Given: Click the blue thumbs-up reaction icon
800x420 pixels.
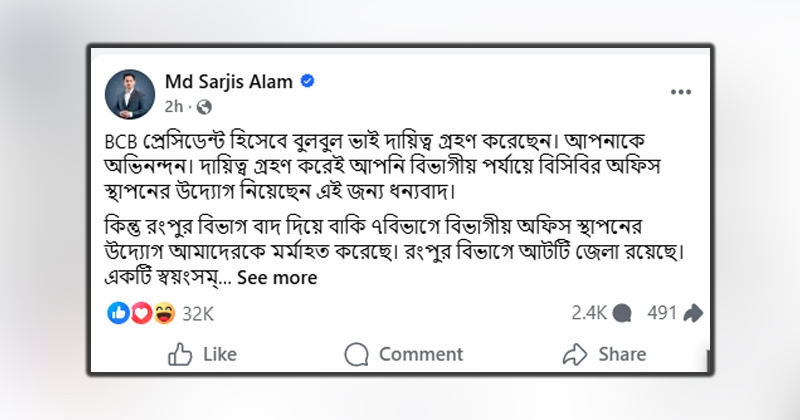Looking at the screenshot, I should [x=118, y=313].
